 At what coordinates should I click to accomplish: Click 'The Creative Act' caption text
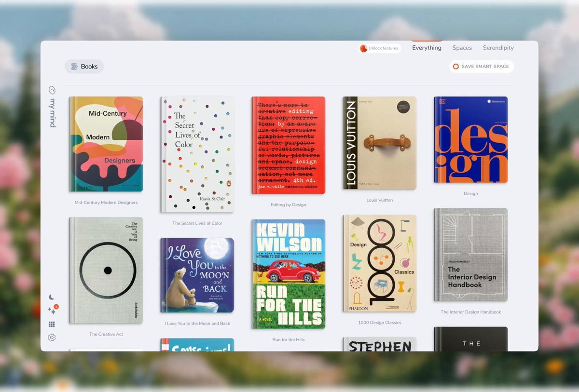(x=106, y=334)
